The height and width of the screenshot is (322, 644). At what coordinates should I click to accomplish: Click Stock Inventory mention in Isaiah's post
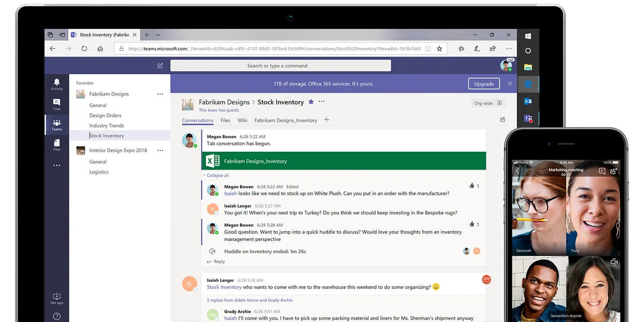(224, 287)
